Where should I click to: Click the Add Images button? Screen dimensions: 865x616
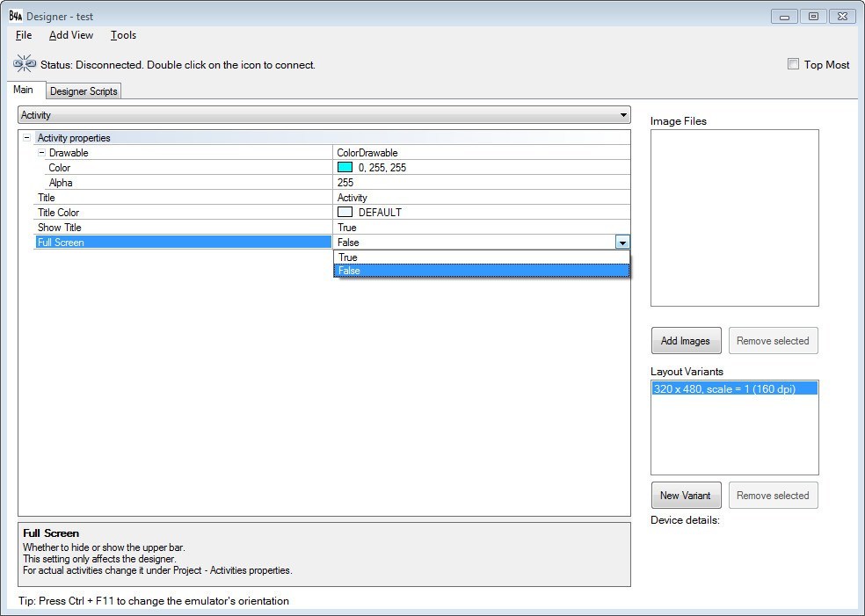(686, 340)
